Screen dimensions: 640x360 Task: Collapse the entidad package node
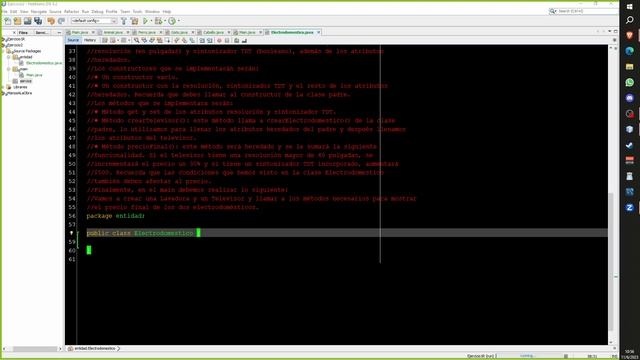(x=9, y=57)
